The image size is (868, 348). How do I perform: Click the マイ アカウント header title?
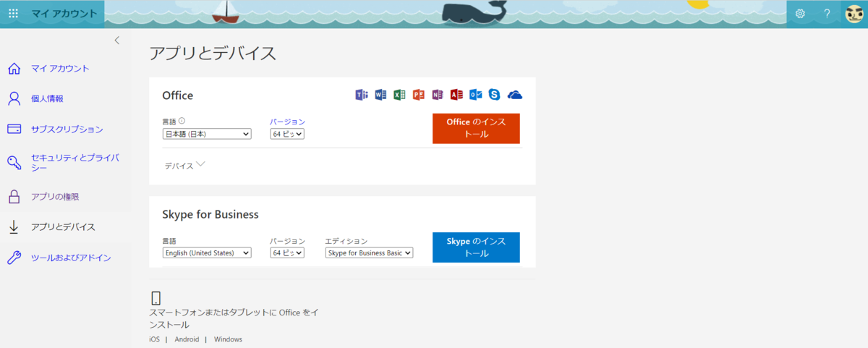[x=64, y=13]
